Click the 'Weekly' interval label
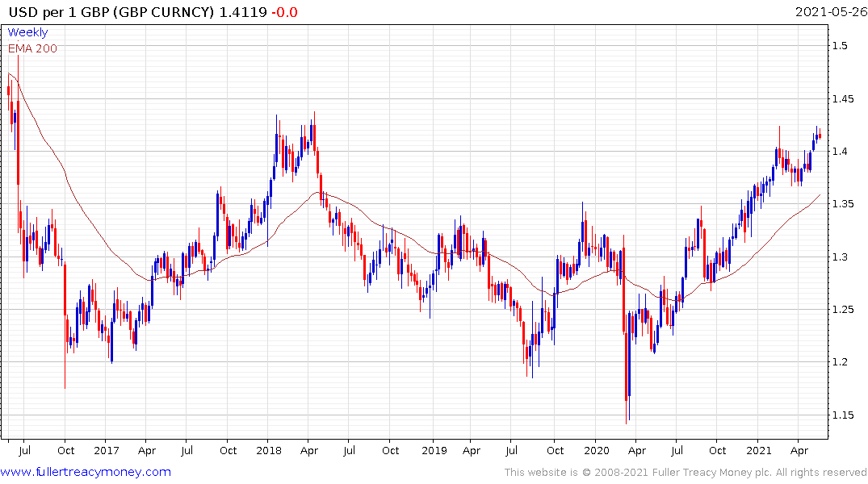 [x=27, y=32]
